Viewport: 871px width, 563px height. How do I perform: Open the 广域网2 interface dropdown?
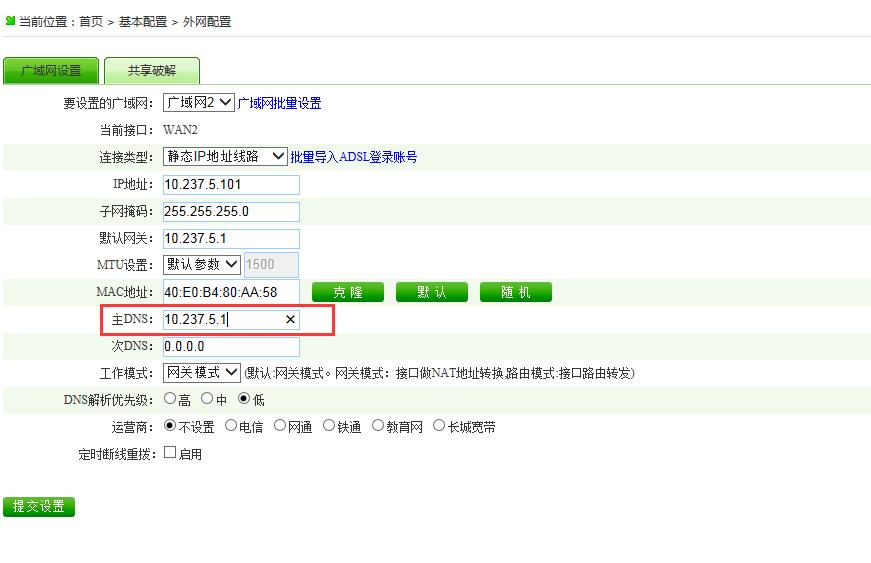pyautogui.click(x=198, y=103)
